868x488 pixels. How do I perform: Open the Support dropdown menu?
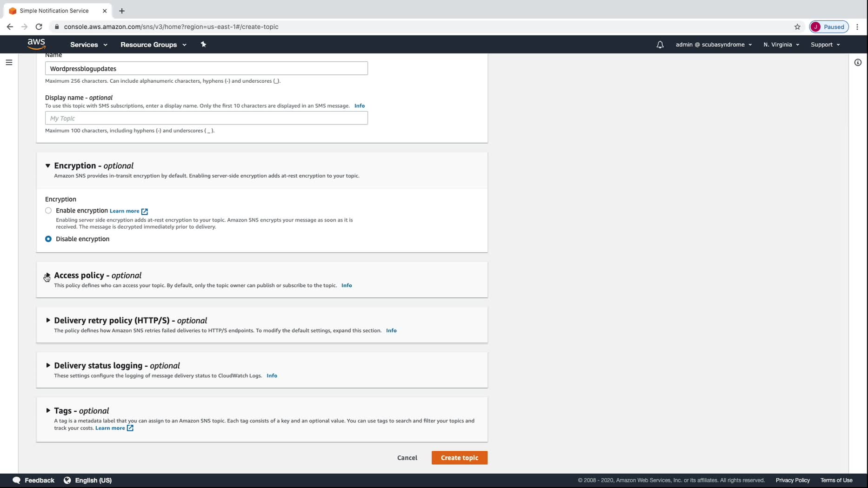coord(825,45)
